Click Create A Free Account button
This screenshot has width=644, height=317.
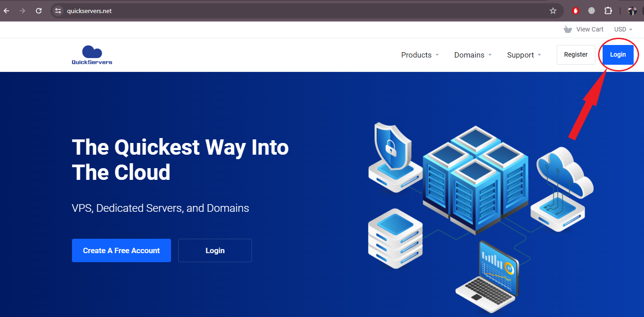(x=122, y=250)
